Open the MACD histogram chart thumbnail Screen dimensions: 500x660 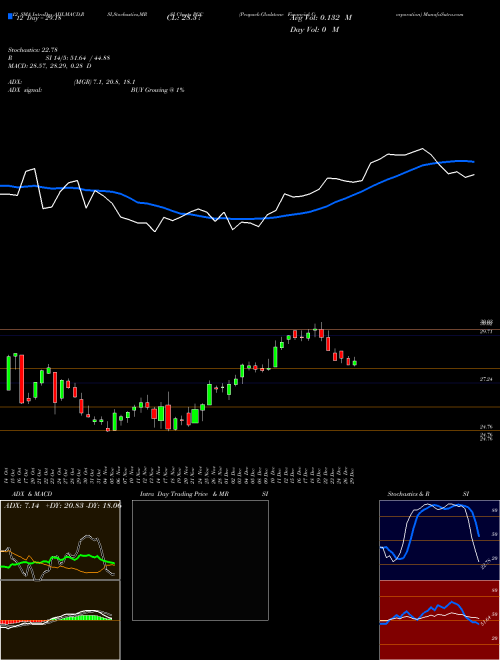pyautogui.click(x=60, y=620)
